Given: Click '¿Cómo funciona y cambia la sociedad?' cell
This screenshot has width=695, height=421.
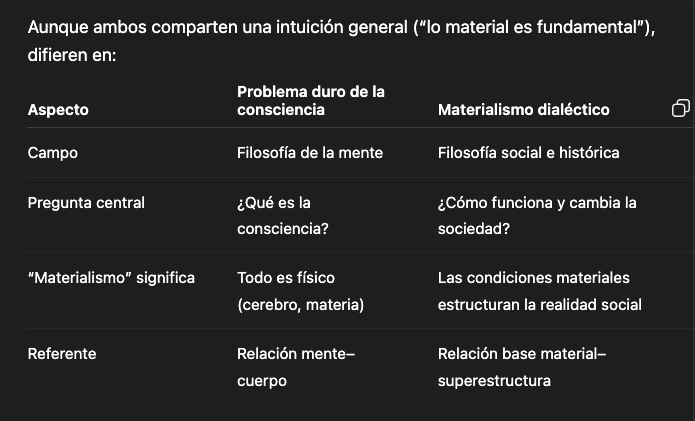Looking at the screenshot, I should click(537, 216).
